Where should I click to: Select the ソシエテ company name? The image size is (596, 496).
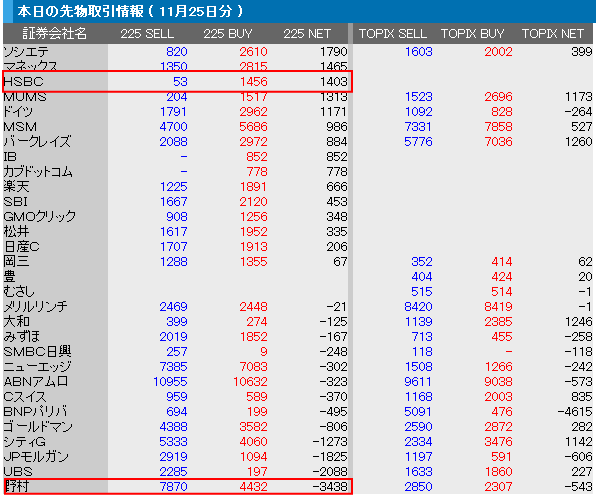pos(26,52)
